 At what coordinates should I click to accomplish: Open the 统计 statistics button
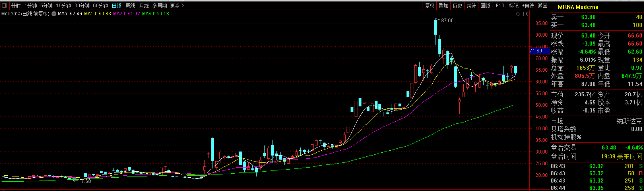[471, 6]
